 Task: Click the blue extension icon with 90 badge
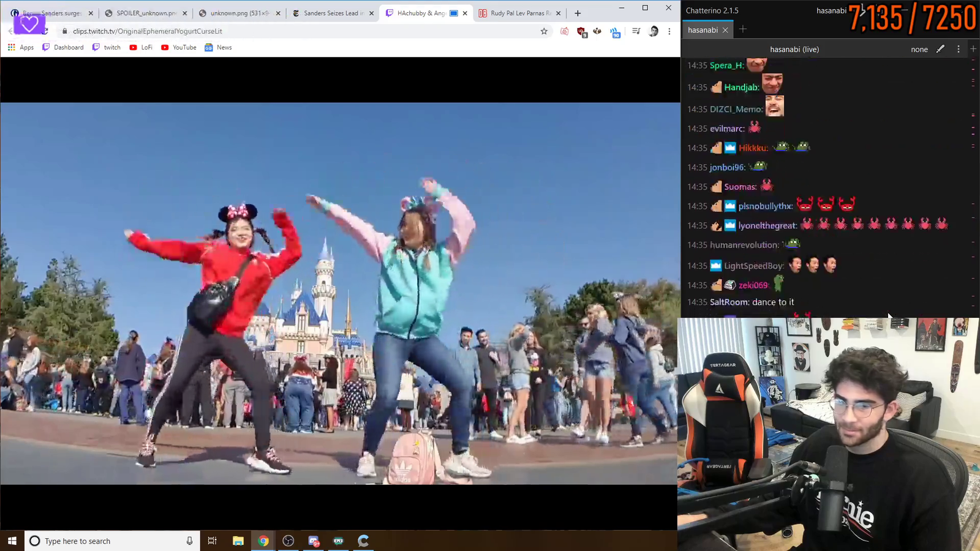[x=615, y=32]
